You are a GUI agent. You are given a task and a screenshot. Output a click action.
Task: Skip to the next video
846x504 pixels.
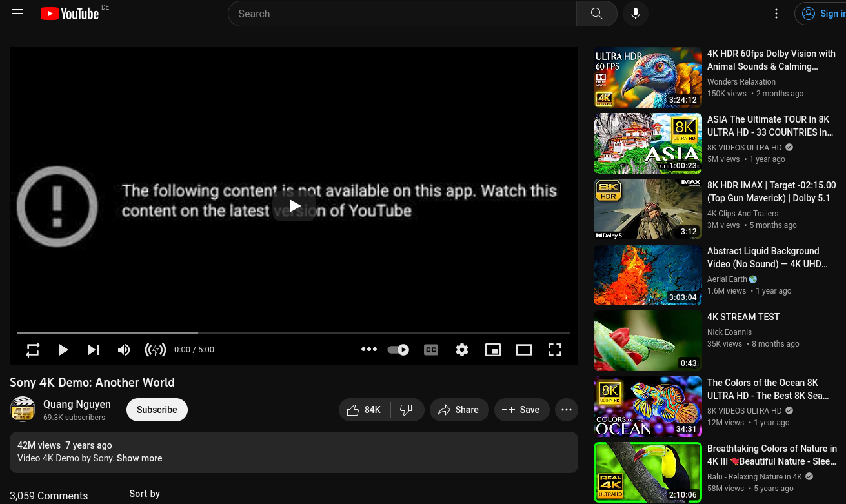coord(94,349)
